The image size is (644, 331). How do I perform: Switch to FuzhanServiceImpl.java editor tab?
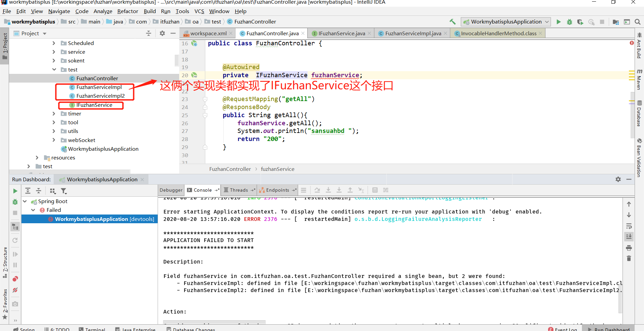tap(413, 33)
